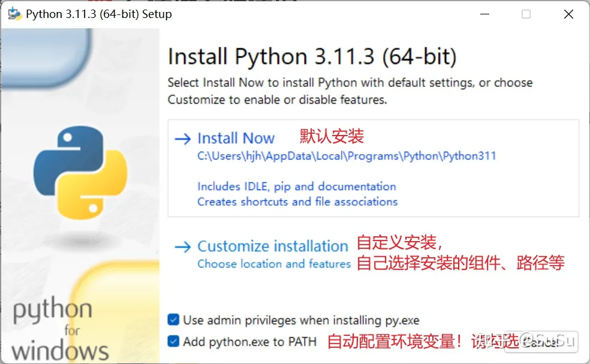Toggle Add python.exe to PATH
The height and width of the screenshot is (364, 590).
point(174,341)
